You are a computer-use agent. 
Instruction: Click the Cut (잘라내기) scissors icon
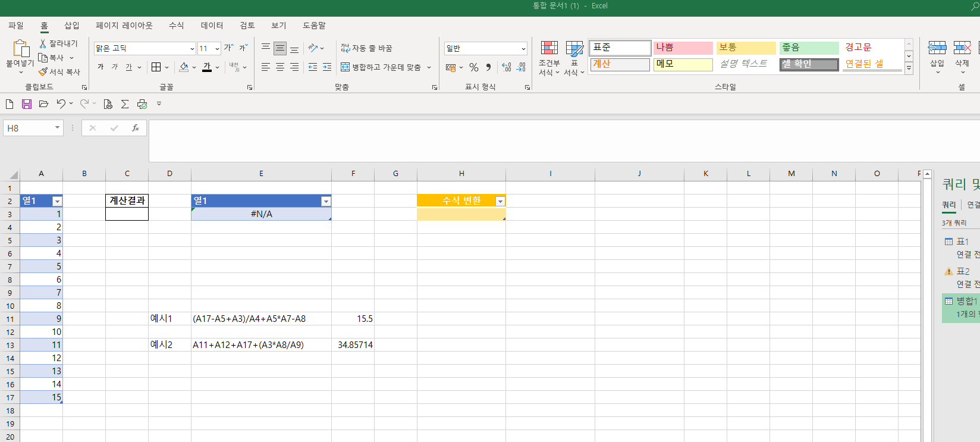(43, 43)
